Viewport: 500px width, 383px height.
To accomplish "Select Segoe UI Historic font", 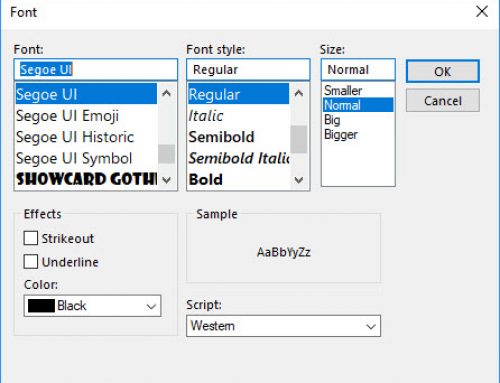I will coord(86,137).
